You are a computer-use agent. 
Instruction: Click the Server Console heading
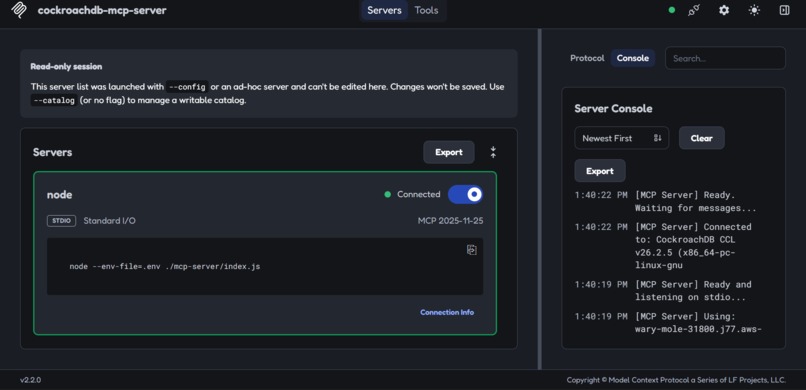[613, 108]
